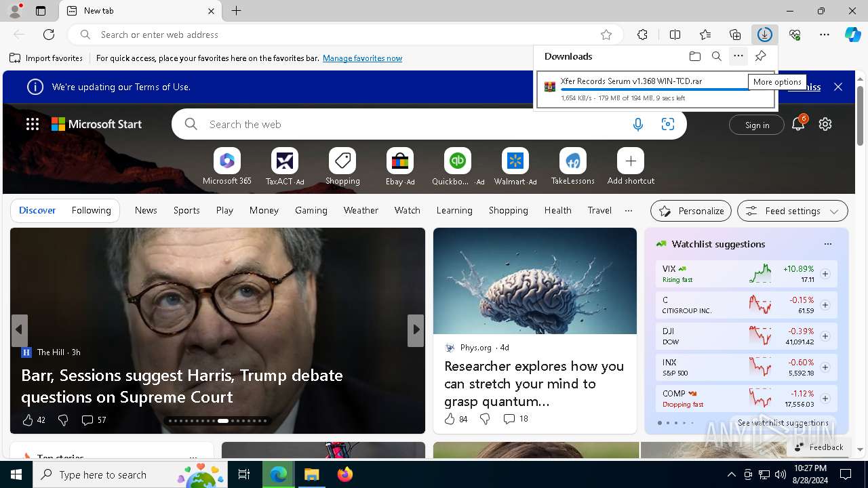Image resolution: width=868 pixels, height=488 pixels.
Task: Click Import favorites button
Action: (46, 58)
